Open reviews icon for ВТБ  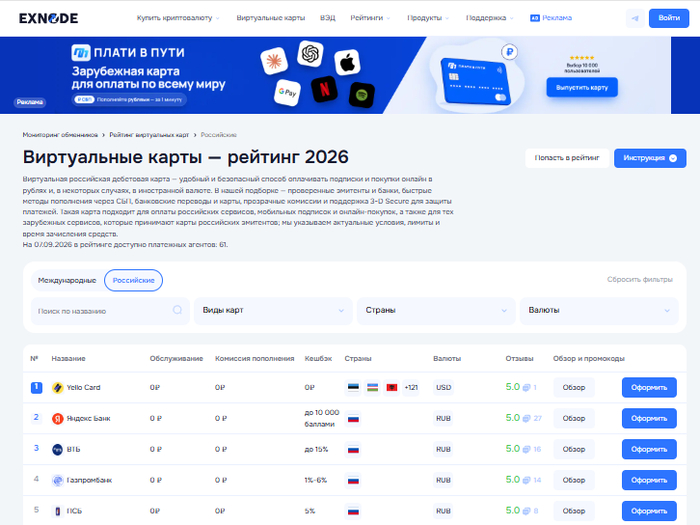(x=526, y=449)
